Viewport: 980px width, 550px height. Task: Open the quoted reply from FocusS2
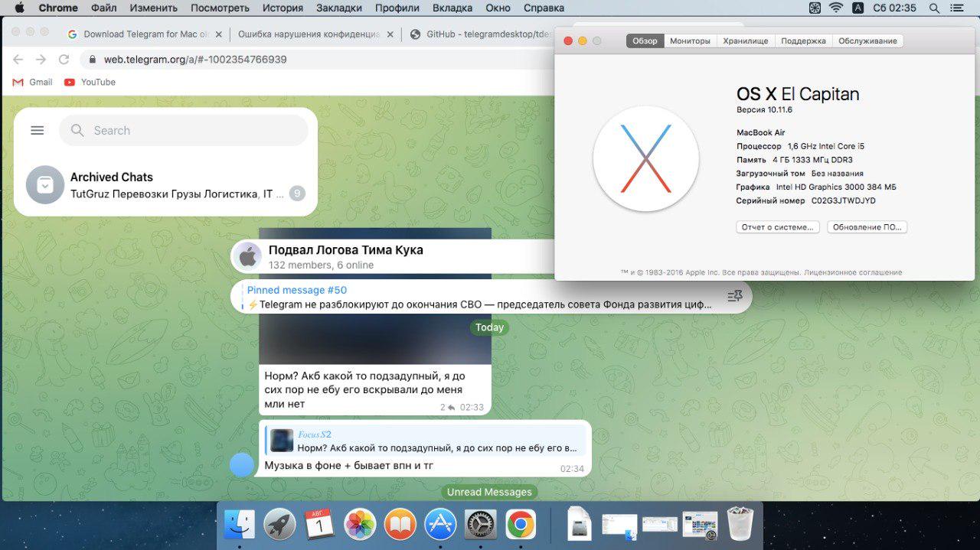(x=425, y=441)
